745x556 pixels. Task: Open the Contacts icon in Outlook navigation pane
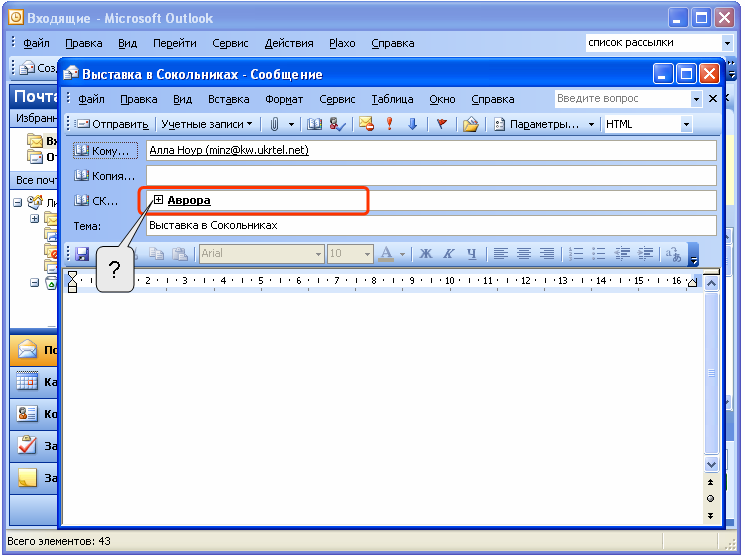point(27,413)
